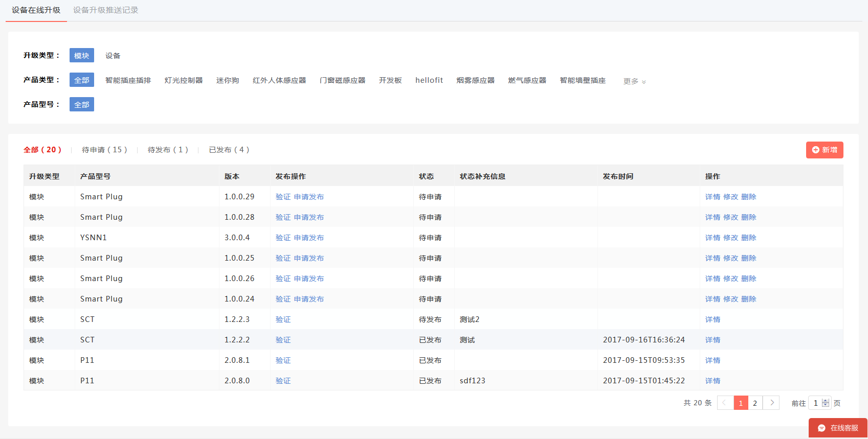Image resolution: width=868 pixels, height=439 pixels.
Task: Click the 共 20 条 total count
Action: 698,403
